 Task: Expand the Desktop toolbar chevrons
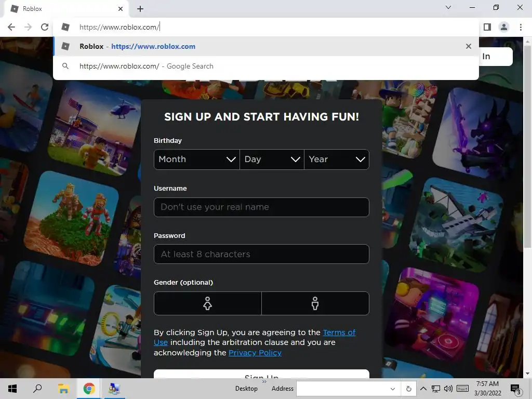point(264,382)
